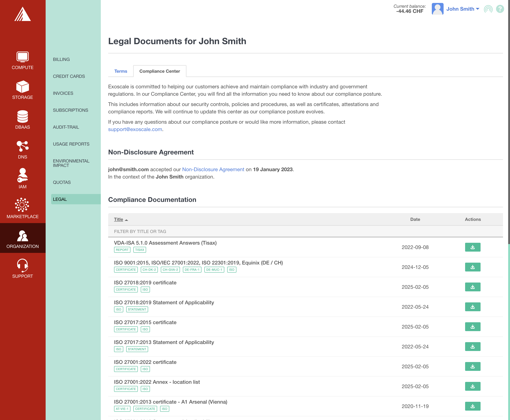Open the Compute section icon

click(22, 57)
